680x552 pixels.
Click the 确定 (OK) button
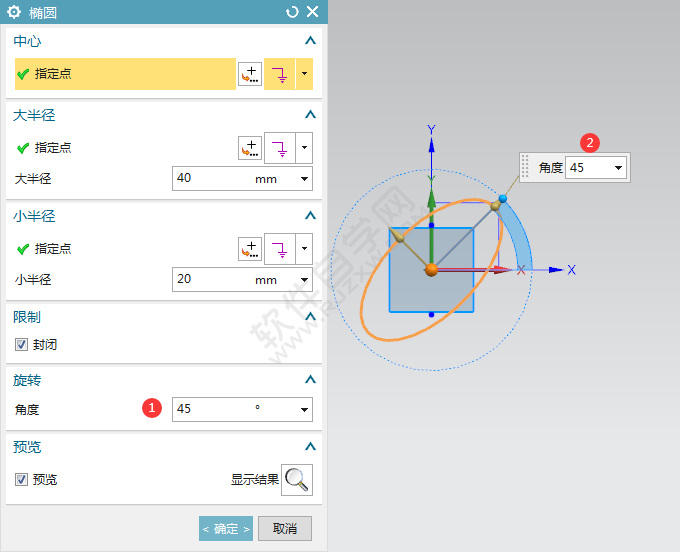click(225, 528)
